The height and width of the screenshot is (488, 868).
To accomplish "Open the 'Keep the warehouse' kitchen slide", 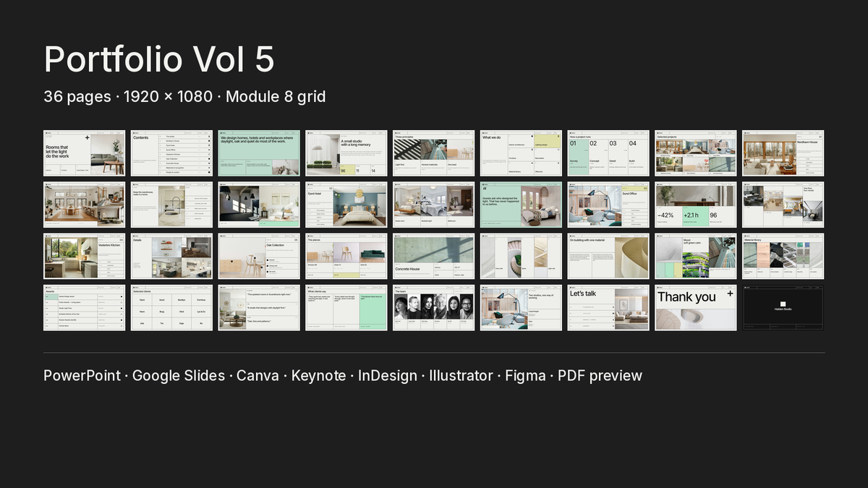I will coord(171,205).
